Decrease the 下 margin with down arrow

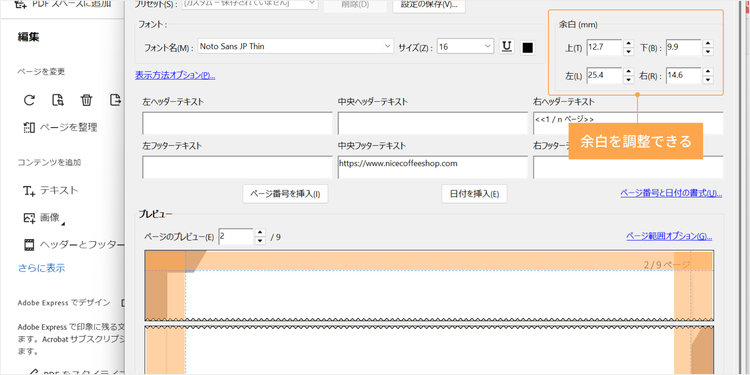click(708, 52)
